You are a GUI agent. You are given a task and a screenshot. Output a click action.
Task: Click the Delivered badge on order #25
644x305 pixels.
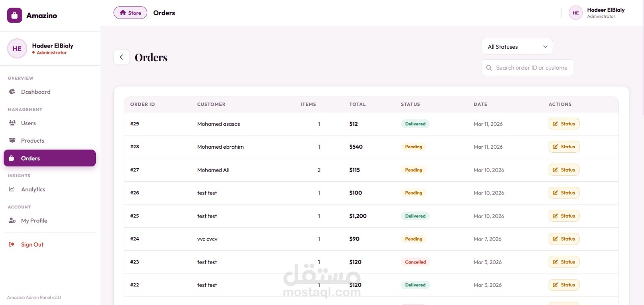(x=415, y=216)
